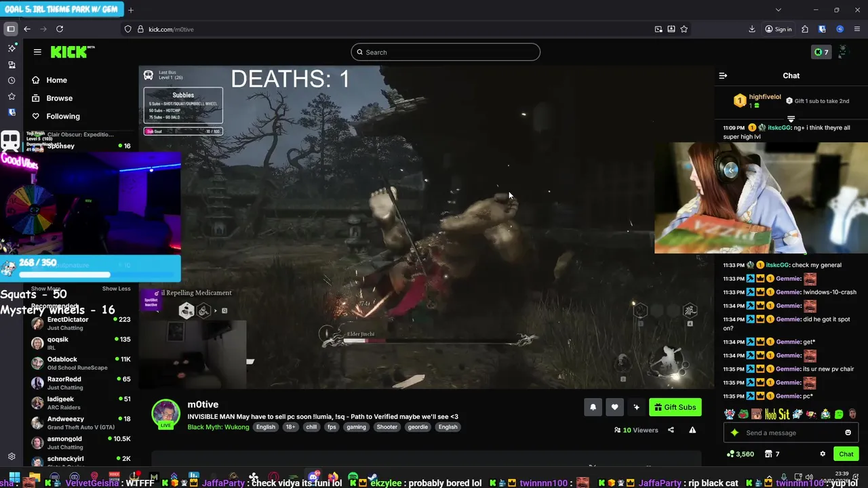Viewport: 868px width, 488px height.
Task: Click the Send a message field
Action: pyautogui.click(x=791, y=432)
